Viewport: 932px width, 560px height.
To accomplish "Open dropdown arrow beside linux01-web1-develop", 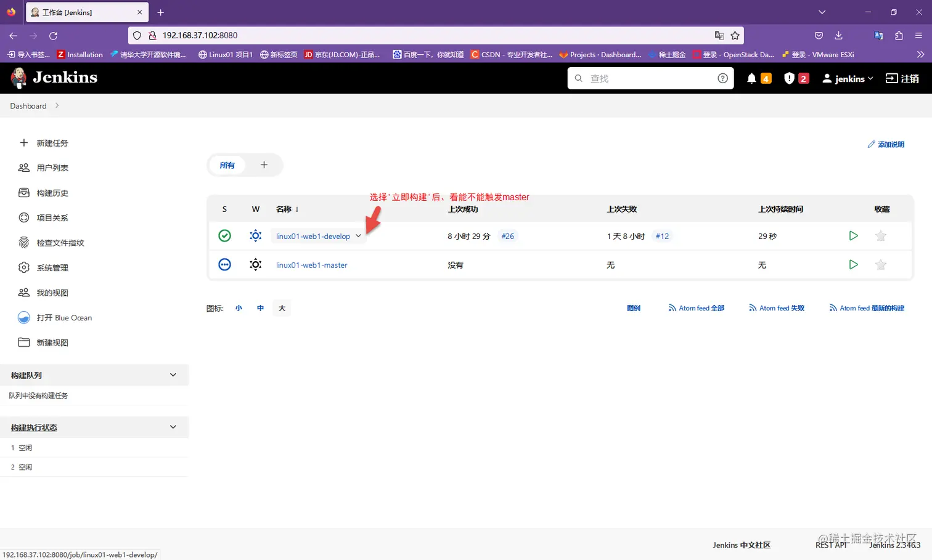I will click(358, 236).
